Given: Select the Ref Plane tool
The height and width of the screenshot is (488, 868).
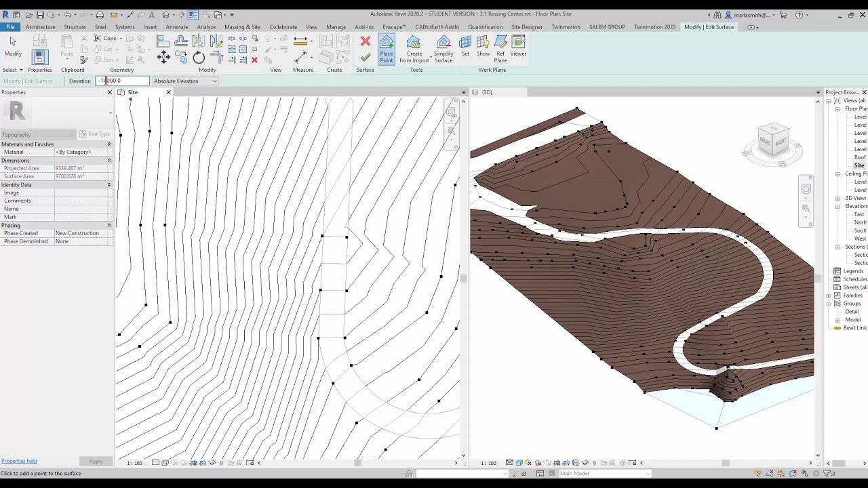Looking at the screenshot, I should pyautogui.click(x=500, y=49).
